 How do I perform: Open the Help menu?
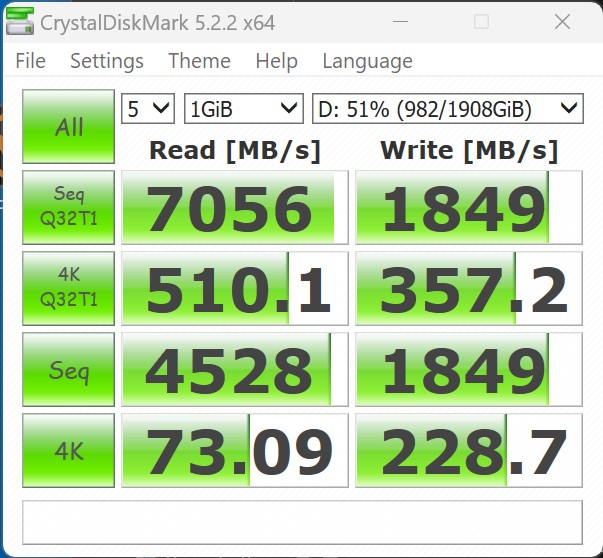pyautogui.click(x=277, y=61)
